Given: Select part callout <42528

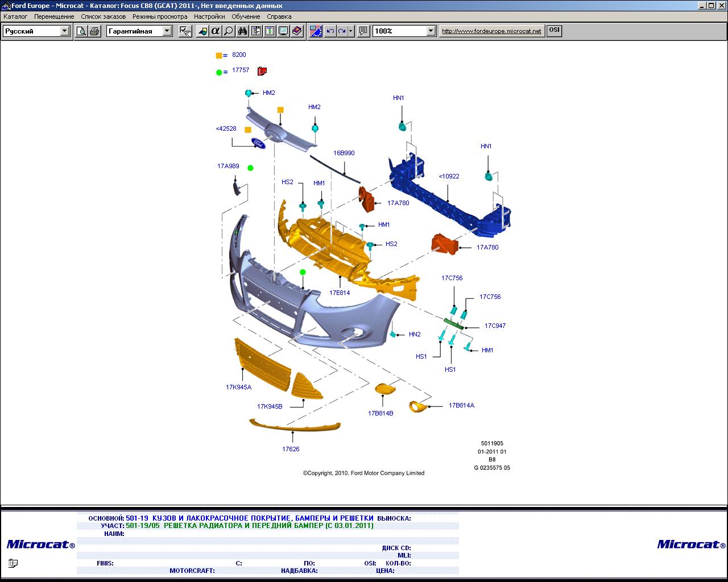Looking at the screenshot, I should tap(226, 128).
